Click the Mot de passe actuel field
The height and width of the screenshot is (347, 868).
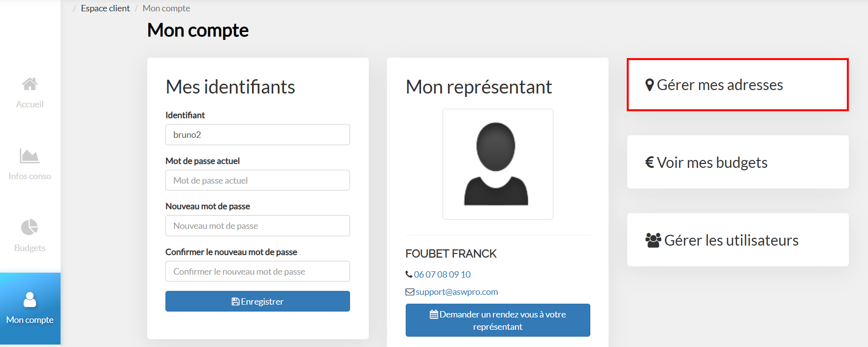coord(257,180)
